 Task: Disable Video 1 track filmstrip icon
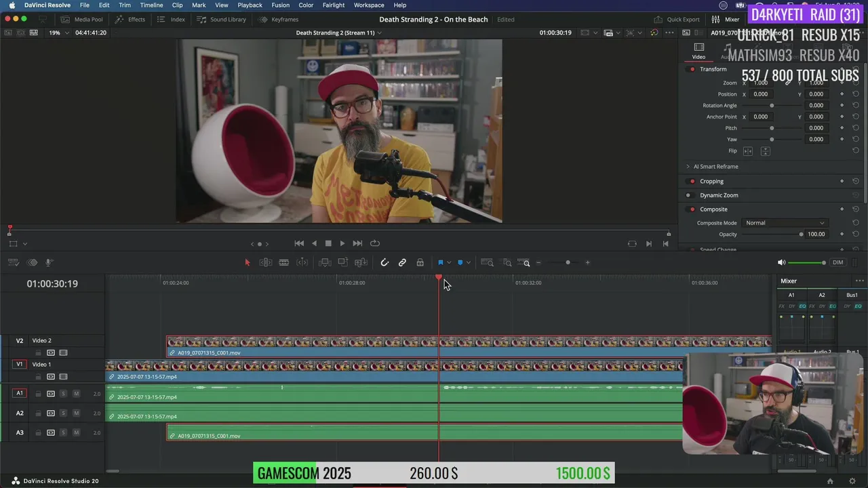63,377
